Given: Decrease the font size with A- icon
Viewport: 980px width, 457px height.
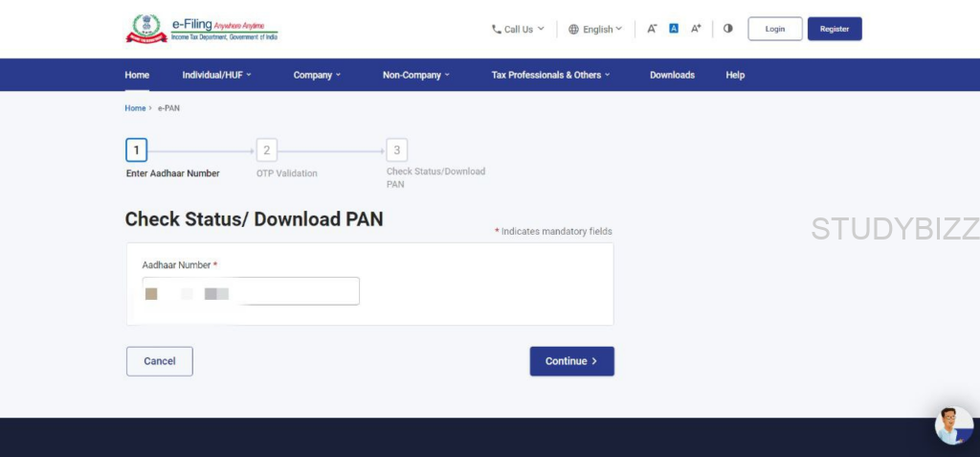Looking at the screenshot, I should [652, 29].
